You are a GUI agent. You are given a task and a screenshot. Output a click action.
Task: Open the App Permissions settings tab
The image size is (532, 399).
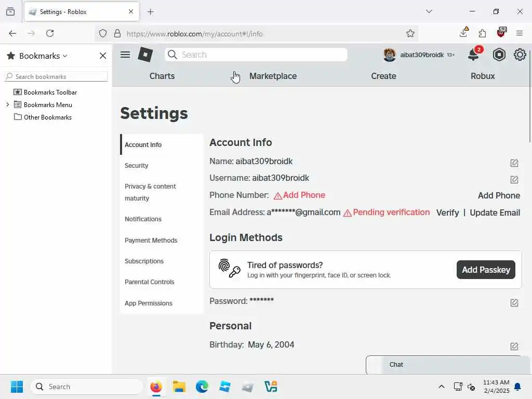162,303
